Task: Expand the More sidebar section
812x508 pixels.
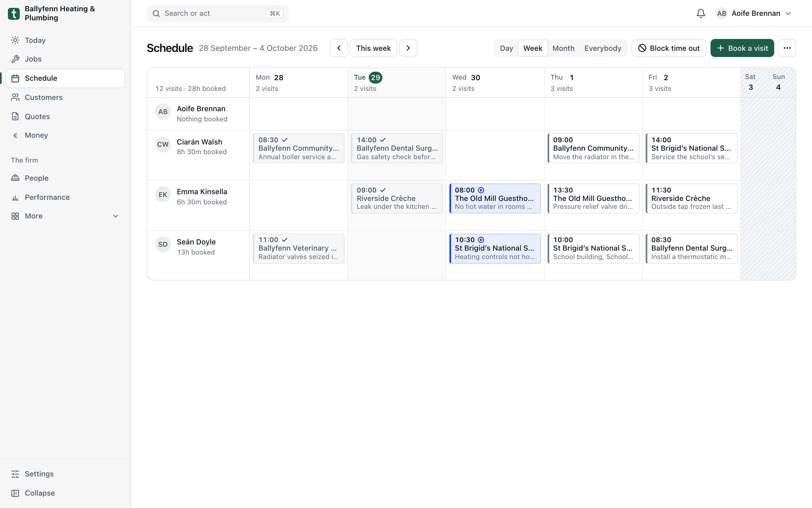Action: point(65,216)
